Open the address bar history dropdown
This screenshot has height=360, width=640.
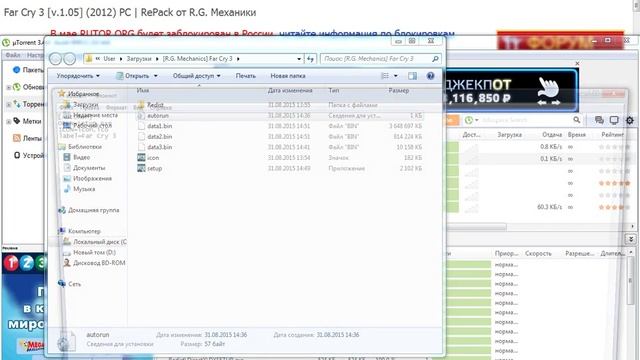(x=299, y=59)
